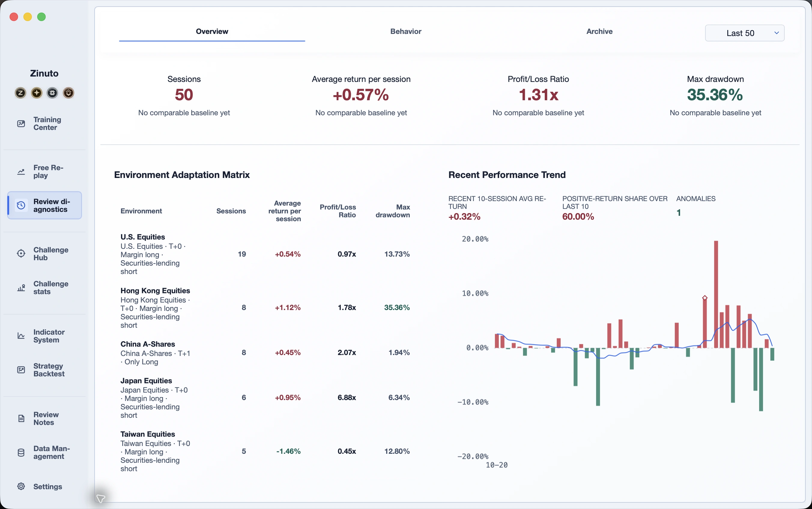The width and height of the screenshot is (812, 509).
Task: Open Indicator System line-chart icon
Action: [x=21, y=336]
